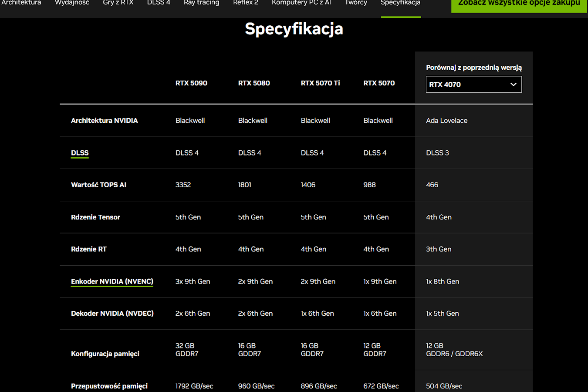Click the Architektura NVIDIA row label

pos(105,121)
